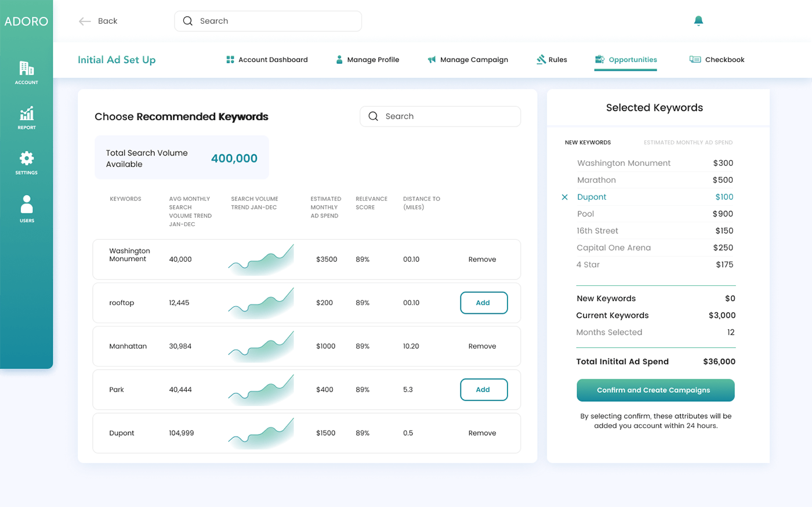Click the 400,000 total search volume value

[x=234, y=158]
